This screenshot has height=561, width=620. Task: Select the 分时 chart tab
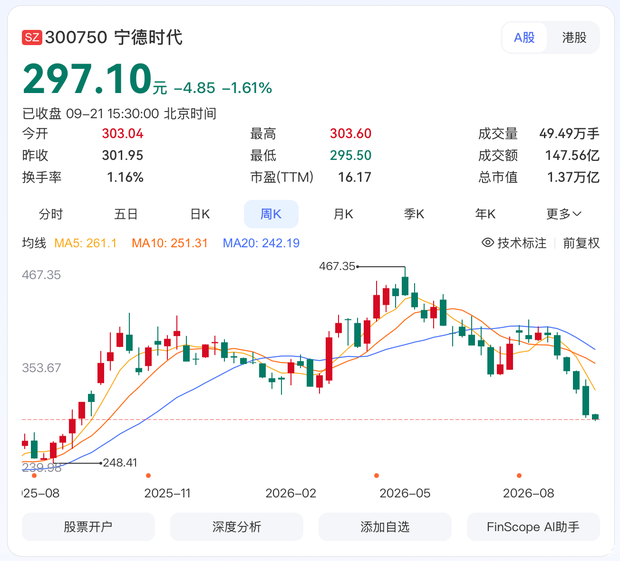[51, 214]
